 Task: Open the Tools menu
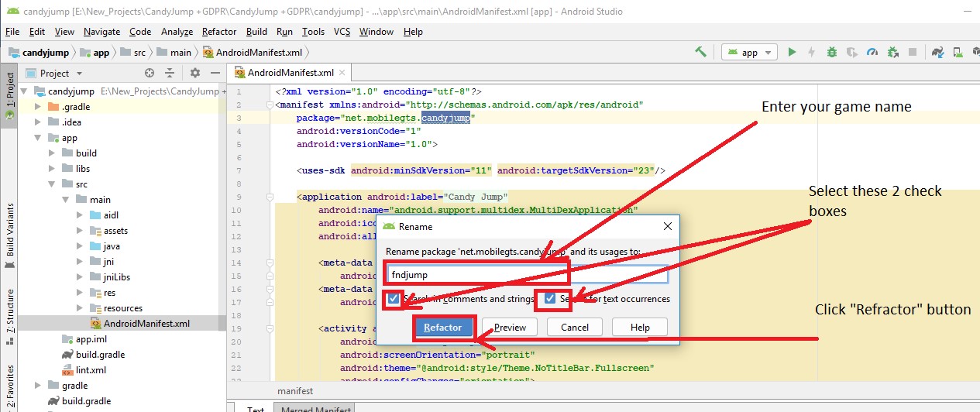click(313, 32)
